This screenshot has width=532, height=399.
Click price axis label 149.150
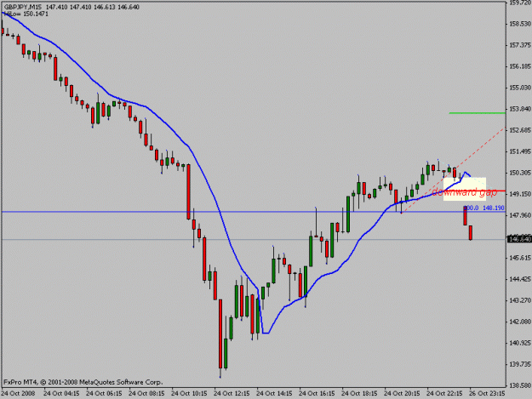click(520, 194)
